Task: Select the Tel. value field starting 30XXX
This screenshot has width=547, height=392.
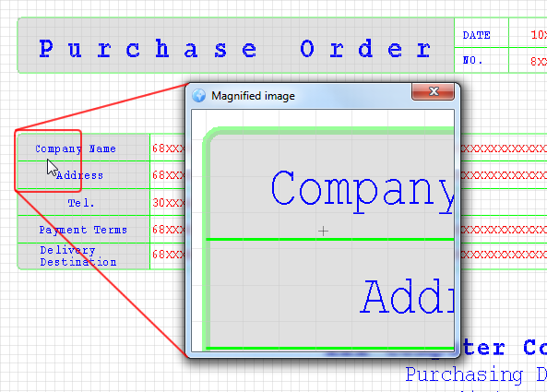Action: (168, 202)
